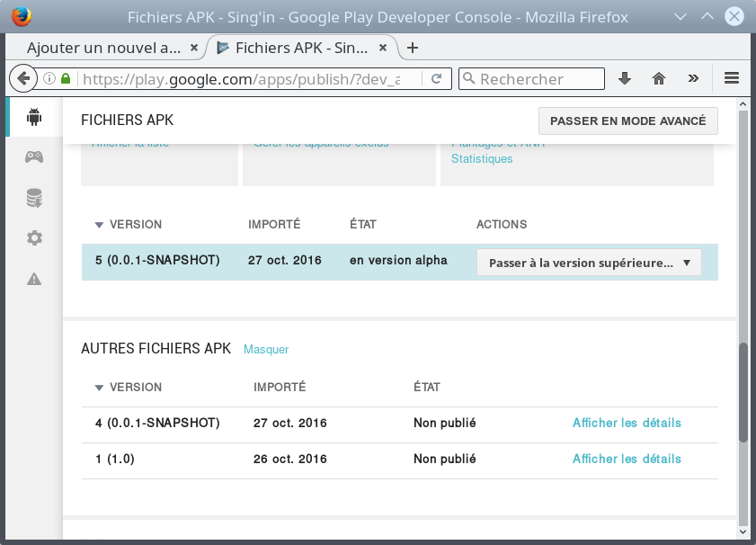
Task: Open the alerts warning triangle icon
Action: 34,279
